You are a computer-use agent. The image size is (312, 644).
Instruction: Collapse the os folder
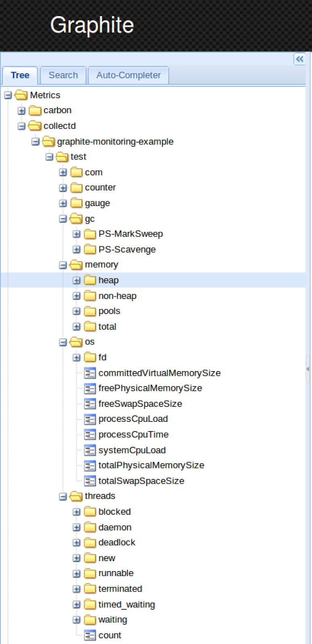(x=63, y=343)
